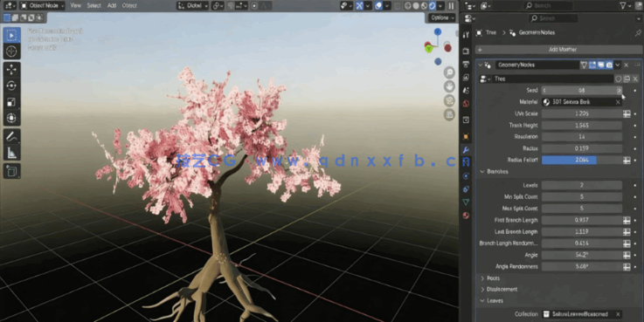The image size is (644, 322).
Task: Click the blue Z axis on navigation gizmo
Action: pos(438,31)
